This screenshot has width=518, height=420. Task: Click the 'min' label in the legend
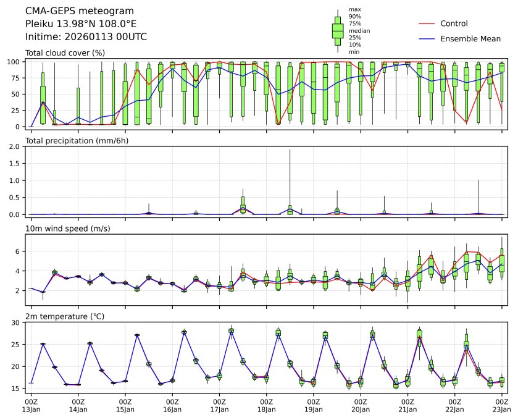354,52
